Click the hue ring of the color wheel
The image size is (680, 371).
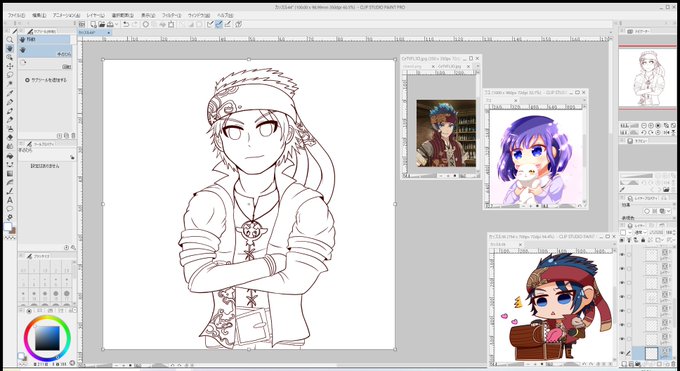[x=47, y=317]
